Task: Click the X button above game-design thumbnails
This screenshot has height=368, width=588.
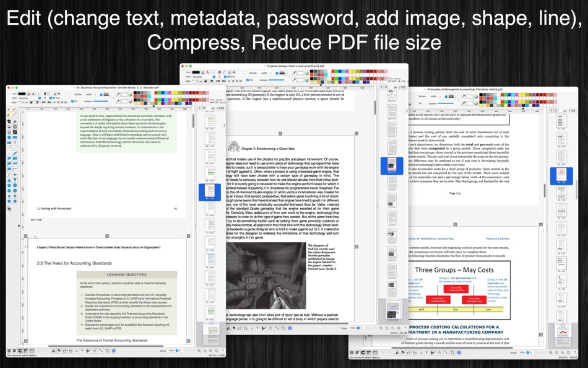Action: pos(386,87)
